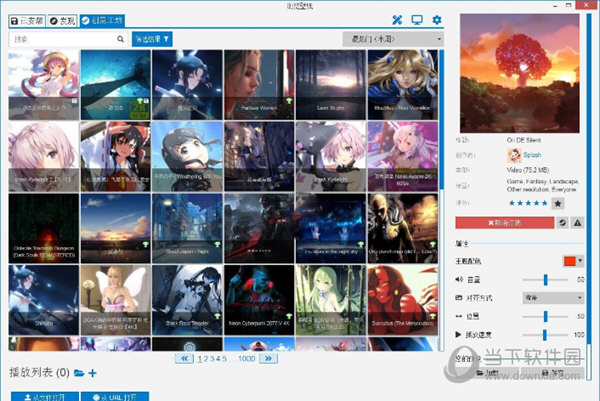
Task: Click the red theme color swatch
Action: pos(569,261)
